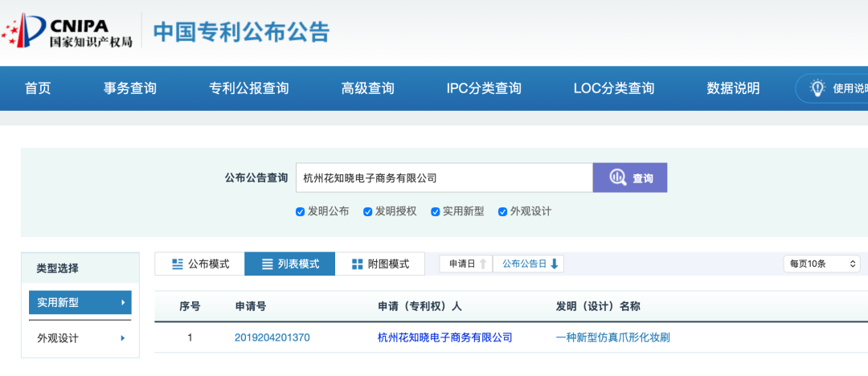Click the search query input field
The height and width of the screenshot is (376, 868).
444,178
